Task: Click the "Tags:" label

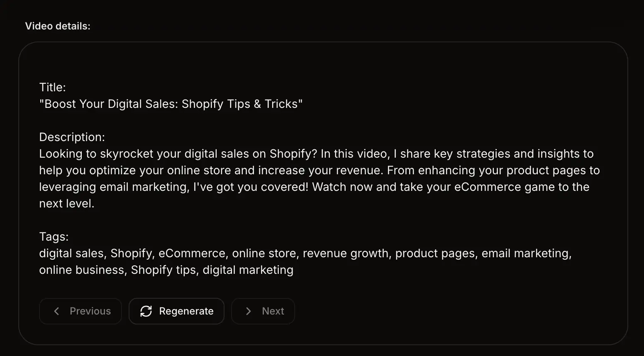Action: coord(54,237)
